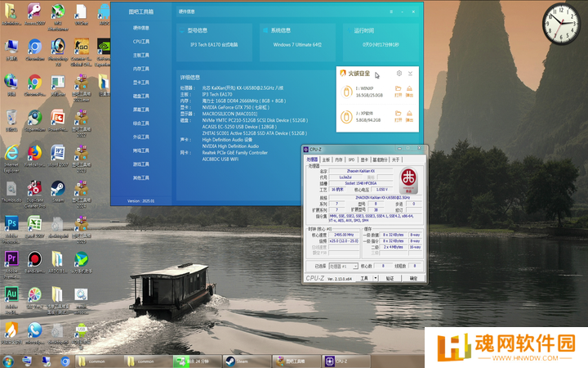Select 主板工具 in the 图吧工具箱 sidebar

(x=141, y=56)
